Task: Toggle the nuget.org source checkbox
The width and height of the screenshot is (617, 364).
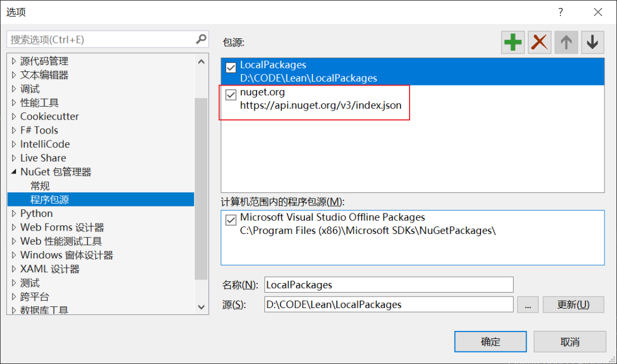Action: tap(231, 95)
